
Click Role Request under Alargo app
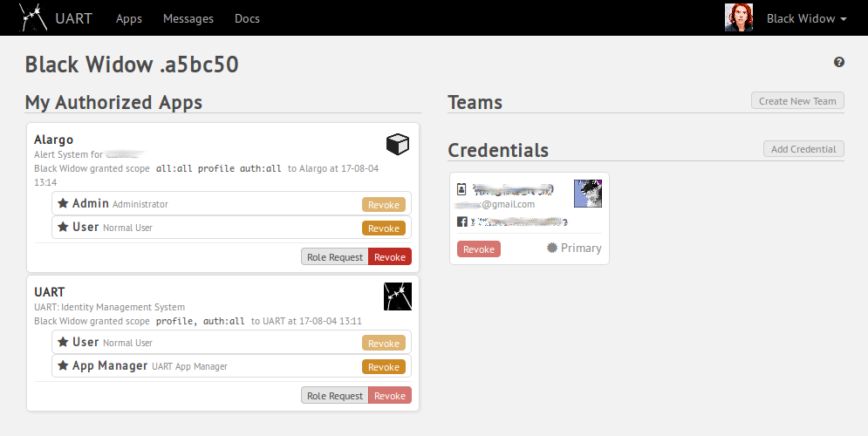pyautogui.click(x=335, y=257)
